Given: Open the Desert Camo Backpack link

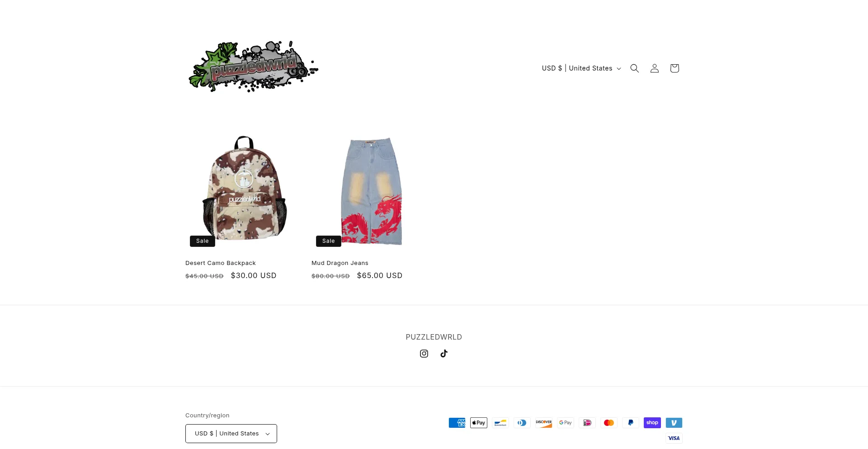Looking at the screenshot, I should [221, 263].
